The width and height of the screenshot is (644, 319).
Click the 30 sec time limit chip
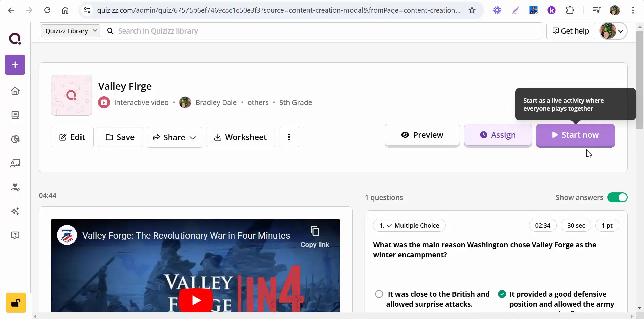point(576,225)
